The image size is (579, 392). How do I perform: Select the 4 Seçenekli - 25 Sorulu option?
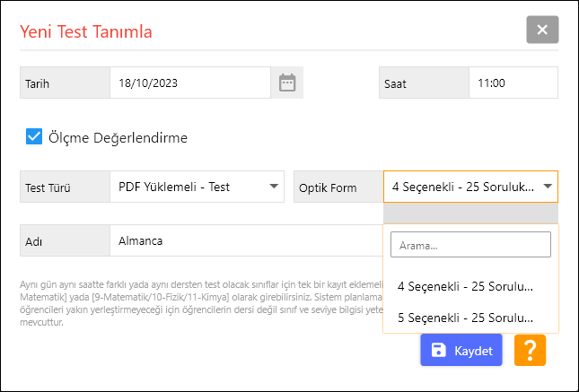(x=465, y=286)
